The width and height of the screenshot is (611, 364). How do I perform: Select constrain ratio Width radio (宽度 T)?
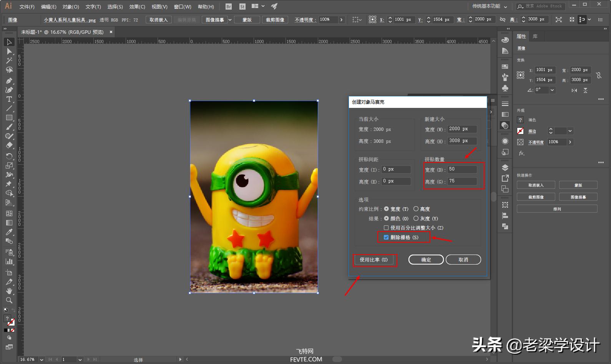[386, 209]
